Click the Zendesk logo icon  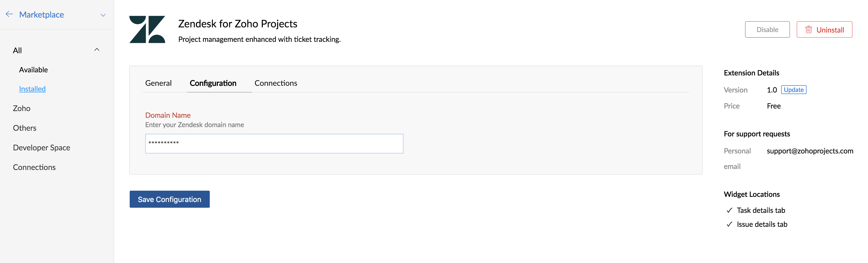click(x=147, y=29)
